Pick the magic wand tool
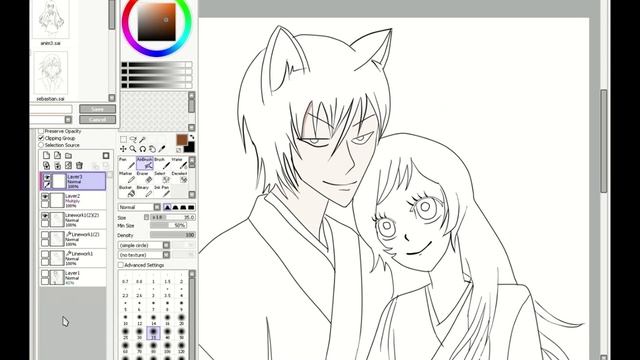Image resolution: width=640 pixels, height=360 pixels. 142,140
